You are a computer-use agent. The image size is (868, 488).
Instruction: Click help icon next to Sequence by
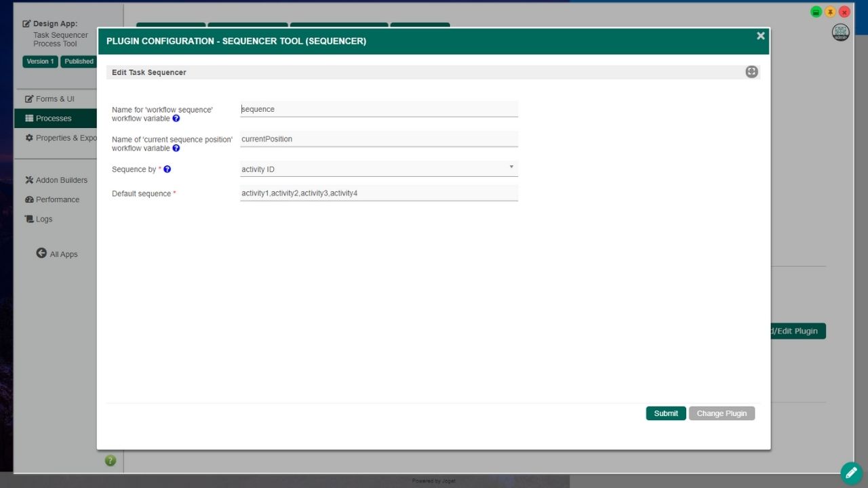pos(167,169)
